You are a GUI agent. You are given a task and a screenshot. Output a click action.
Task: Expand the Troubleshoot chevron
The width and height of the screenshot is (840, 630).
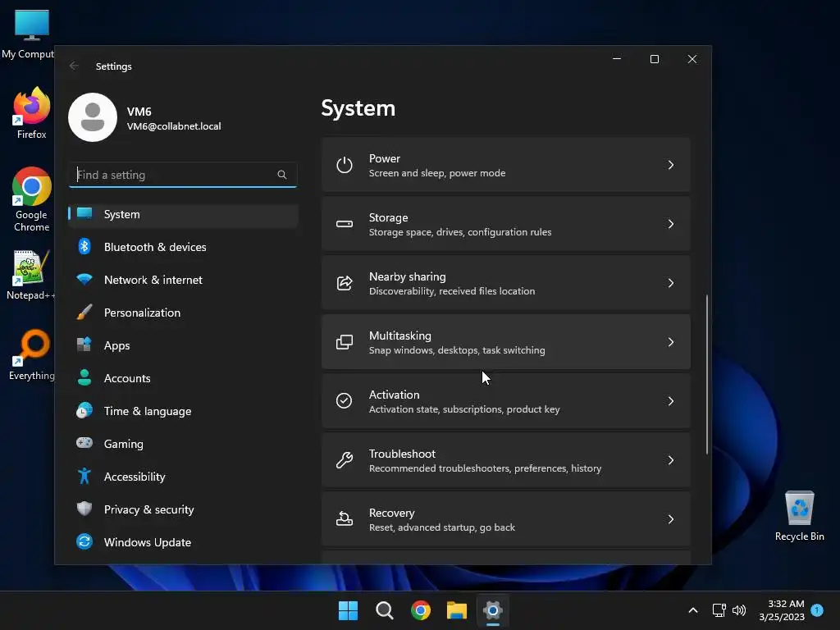click(671, 459)
